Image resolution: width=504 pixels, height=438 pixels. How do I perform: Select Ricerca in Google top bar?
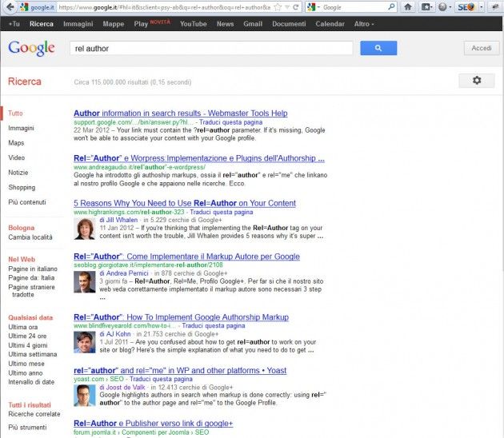click(42, 24)
